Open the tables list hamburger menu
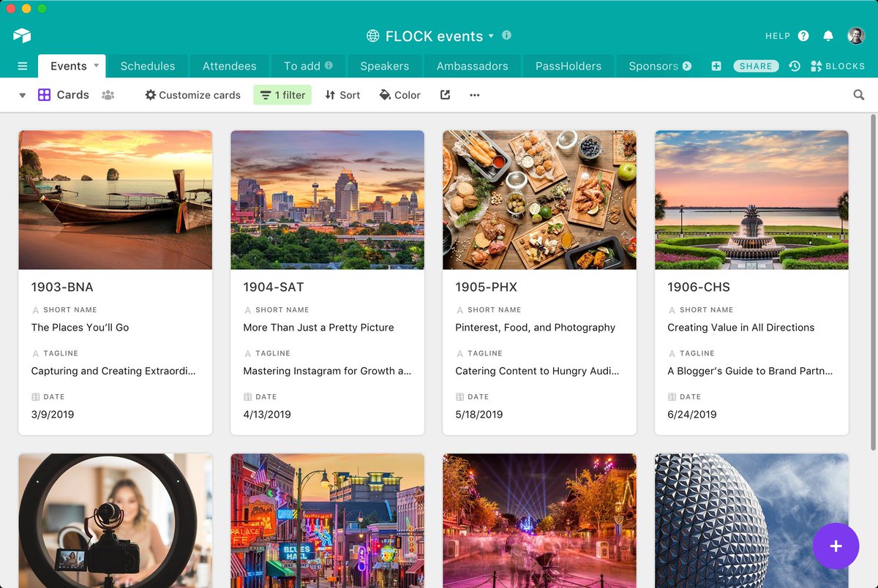The width and height of the screenshot is (878, 588). (23, 66)
